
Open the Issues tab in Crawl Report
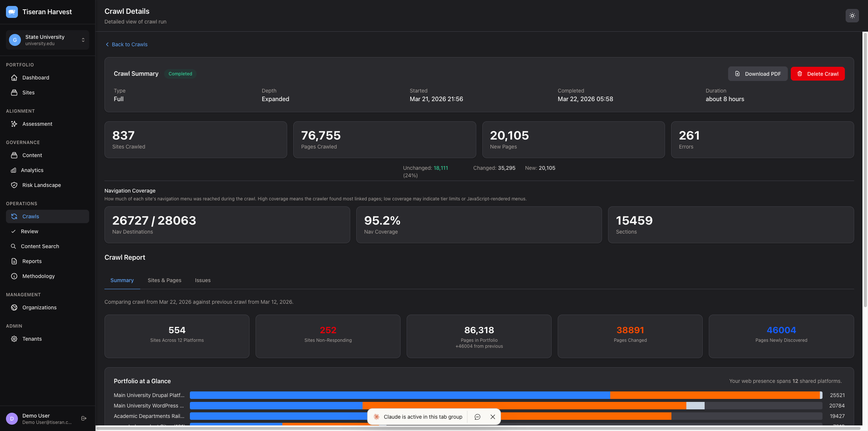click(203, 280)
